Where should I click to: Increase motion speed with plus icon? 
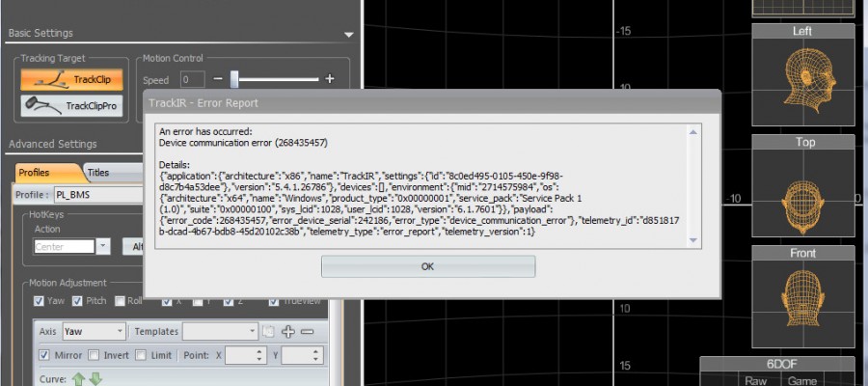[x=330, y=79]
